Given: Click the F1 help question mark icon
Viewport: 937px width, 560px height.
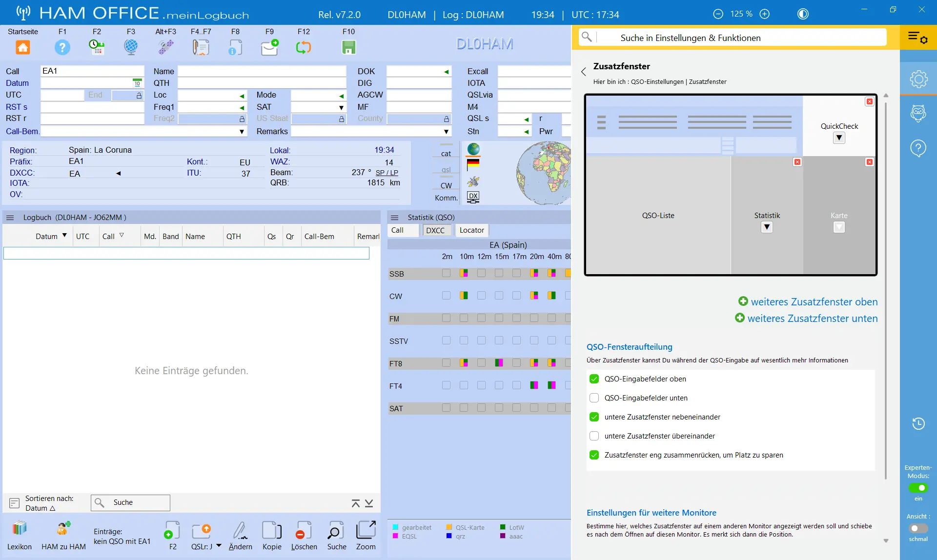Looking at the screenshot, I should [x=62, y=47].
